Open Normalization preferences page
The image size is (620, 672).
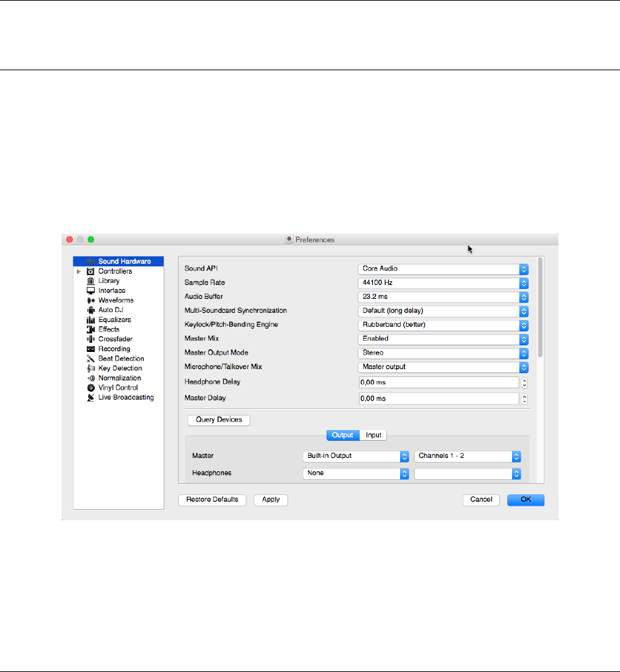point(119,378)
